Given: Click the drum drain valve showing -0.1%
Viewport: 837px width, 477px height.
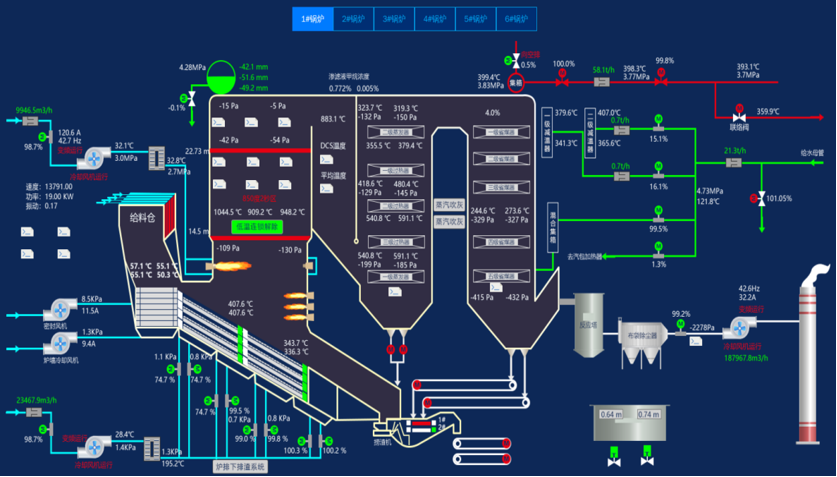Looking at the screenshot, I should 192,99.
